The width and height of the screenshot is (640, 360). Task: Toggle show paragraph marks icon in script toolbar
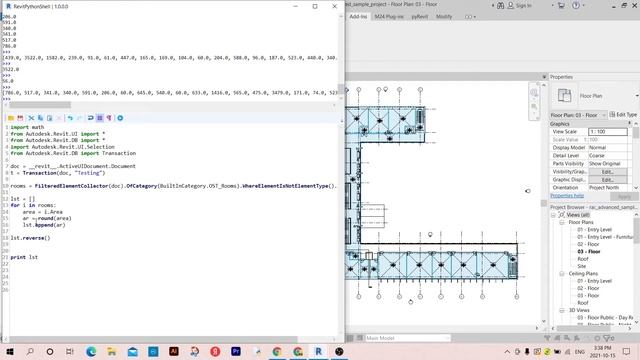(x=109, y=118)
